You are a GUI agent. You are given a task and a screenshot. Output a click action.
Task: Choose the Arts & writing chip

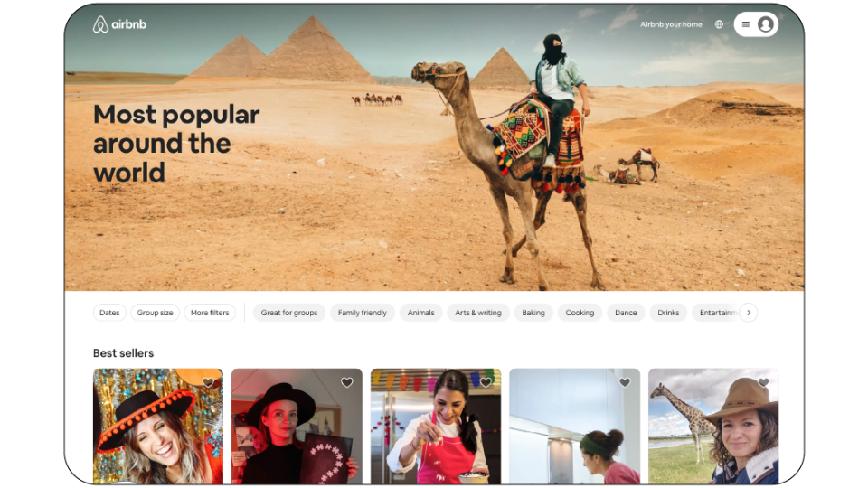[478, 313]
